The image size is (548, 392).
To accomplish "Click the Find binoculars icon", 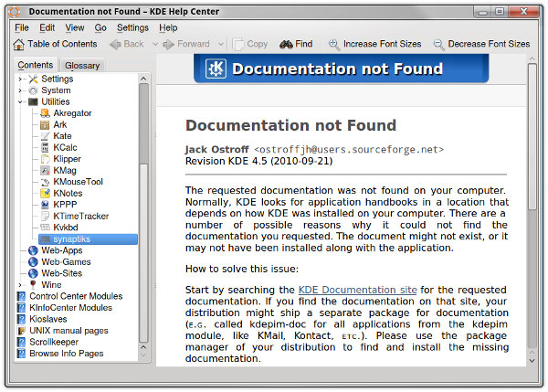I will coord(286,44).
